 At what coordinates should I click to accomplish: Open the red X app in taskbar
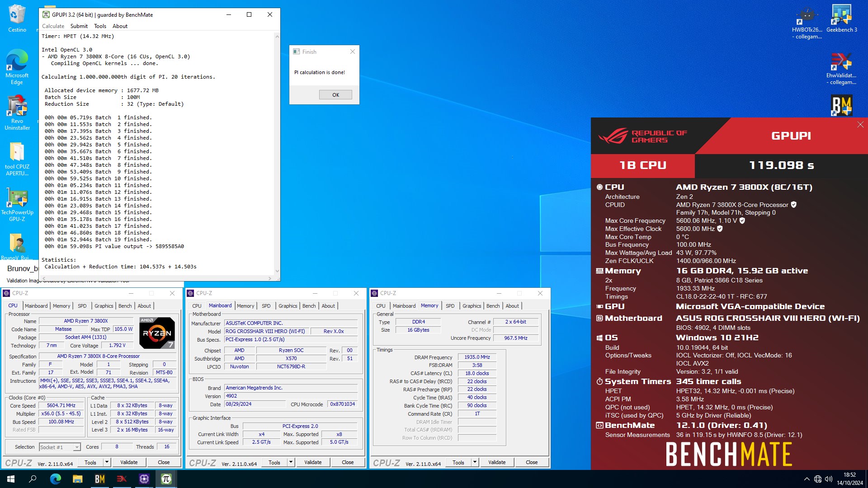[x=122, y=479]
